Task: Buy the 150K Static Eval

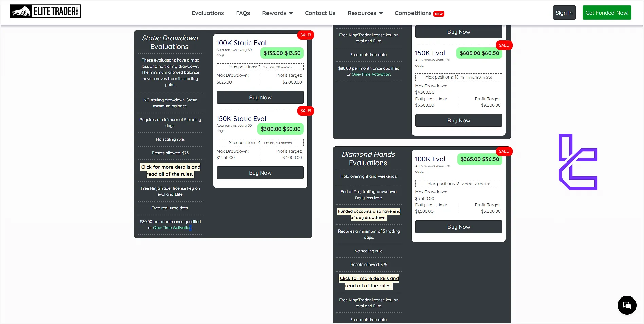Action: coord(260,173)
